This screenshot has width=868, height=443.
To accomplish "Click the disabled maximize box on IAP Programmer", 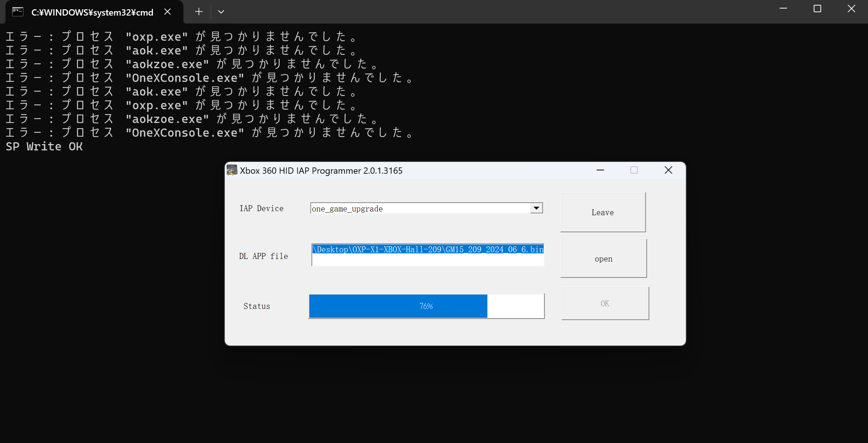I will tap(634, 170).
